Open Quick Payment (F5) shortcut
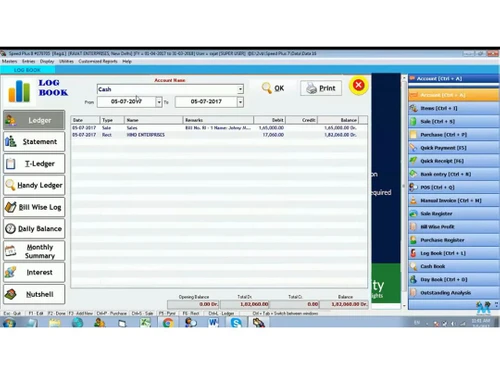The image size is (500, 375). 454,148
